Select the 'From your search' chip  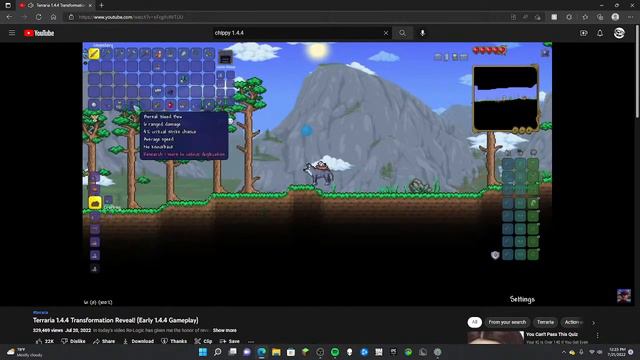tap(507, 322)
